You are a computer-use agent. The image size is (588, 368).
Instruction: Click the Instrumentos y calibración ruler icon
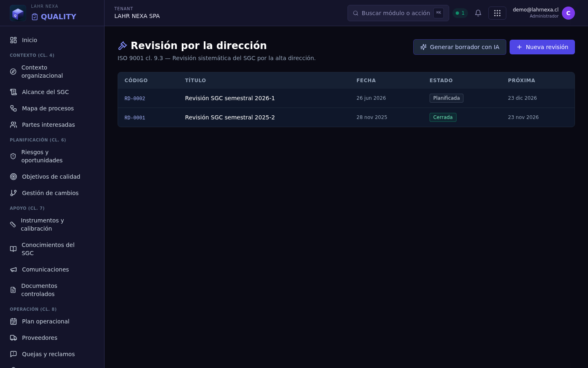tap(13, 224)
